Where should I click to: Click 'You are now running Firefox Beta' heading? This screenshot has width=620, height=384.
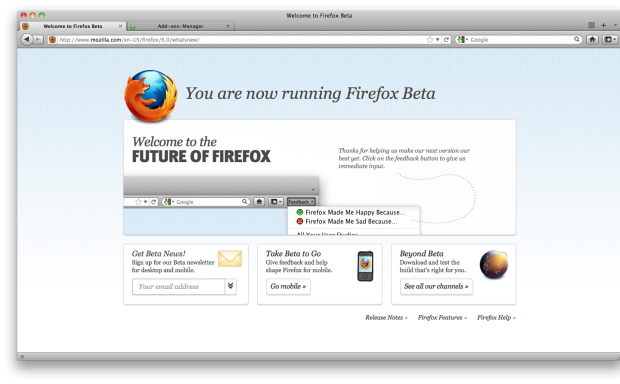310,94
